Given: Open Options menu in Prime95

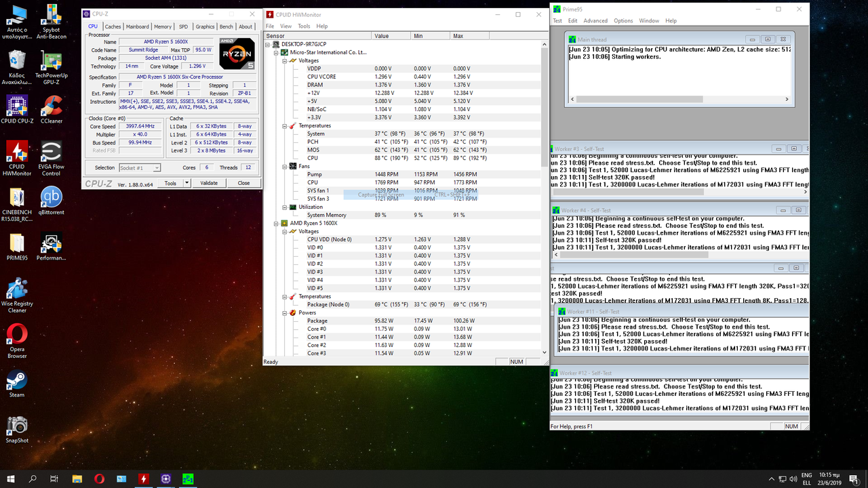Looking at the screenshot, I should point(623,21).
